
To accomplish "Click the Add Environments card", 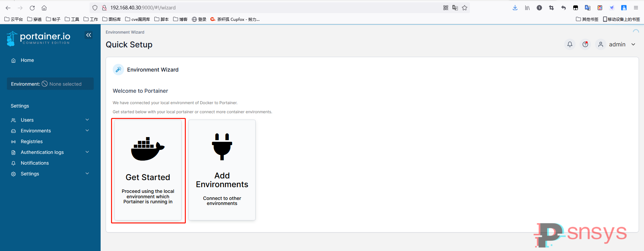I will click(x=222, y=170).
